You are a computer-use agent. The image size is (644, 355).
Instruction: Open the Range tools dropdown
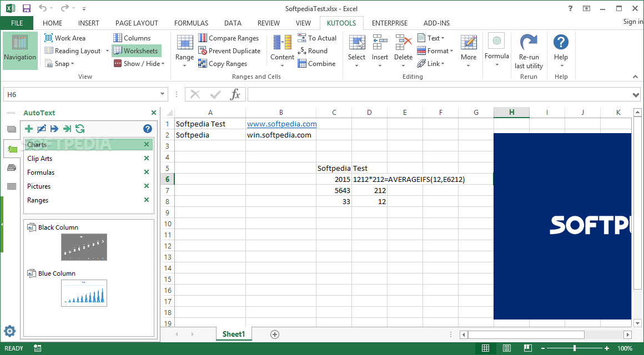point(184,50)
